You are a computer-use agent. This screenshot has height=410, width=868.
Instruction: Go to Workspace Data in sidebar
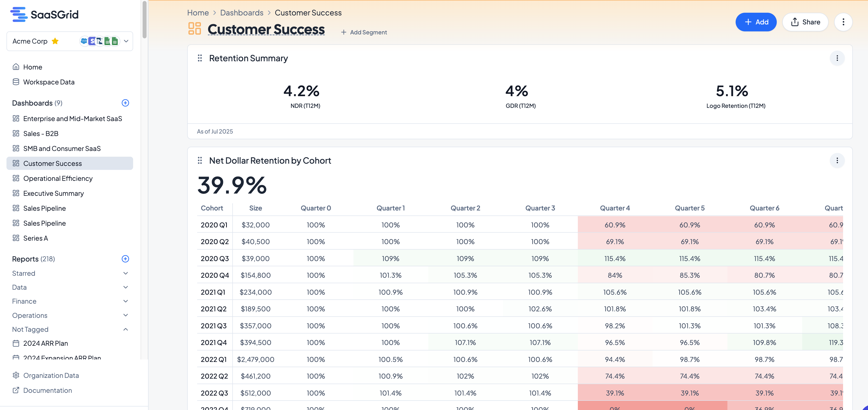pos(49,82)
